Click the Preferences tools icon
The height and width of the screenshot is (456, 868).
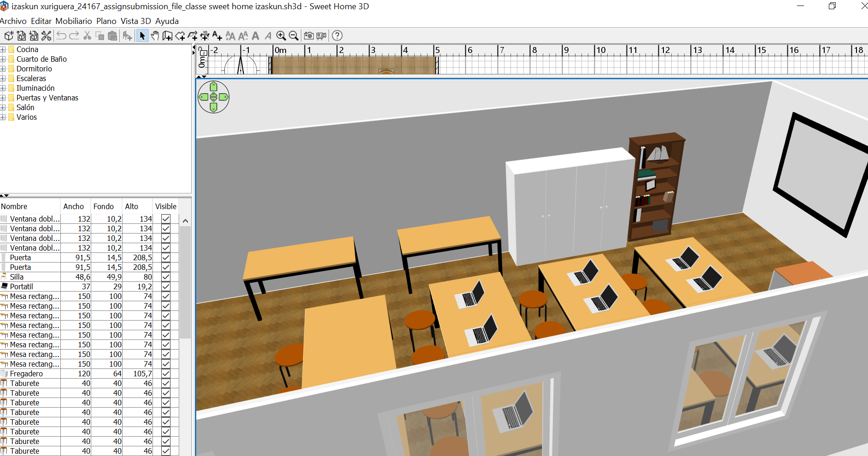pyautogui.click(x=46, y=36)
